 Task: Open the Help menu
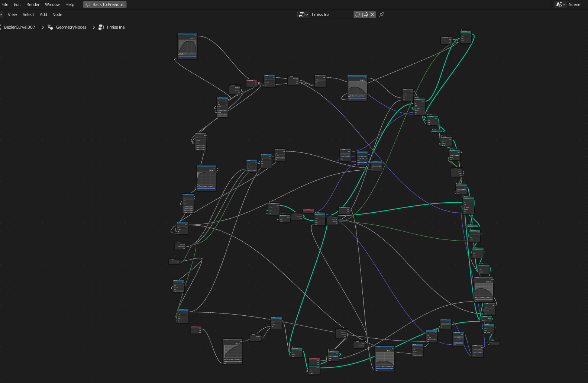point(70,4)
